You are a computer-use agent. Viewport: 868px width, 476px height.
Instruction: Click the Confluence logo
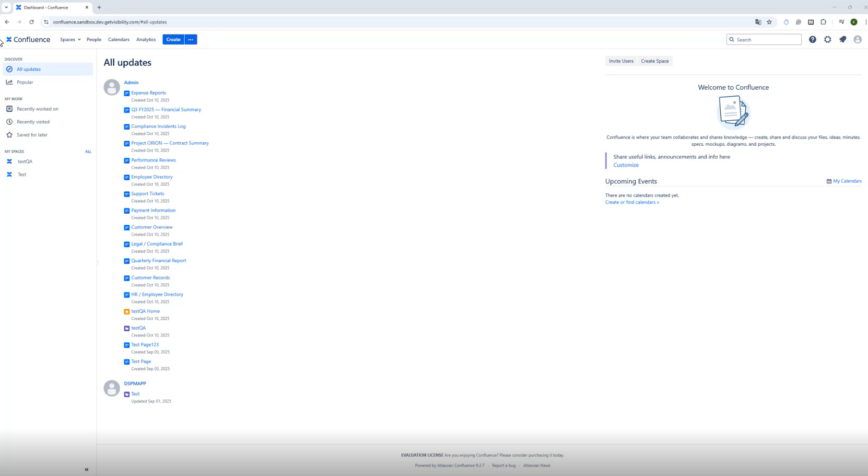click(28, 40)
